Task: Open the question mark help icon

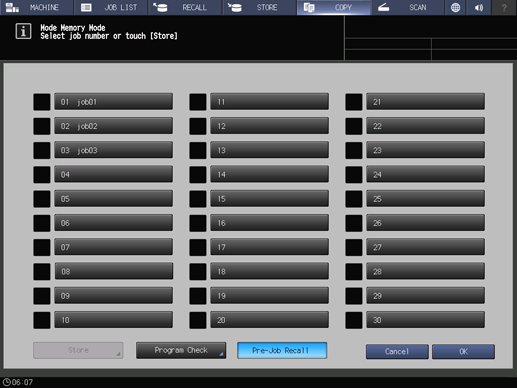Action: point(504,7)
